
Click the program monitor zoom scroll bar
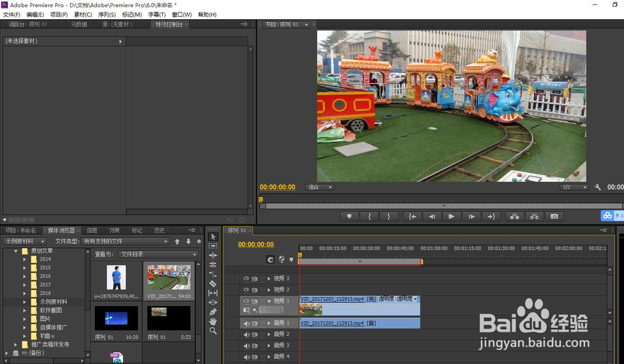443,205
